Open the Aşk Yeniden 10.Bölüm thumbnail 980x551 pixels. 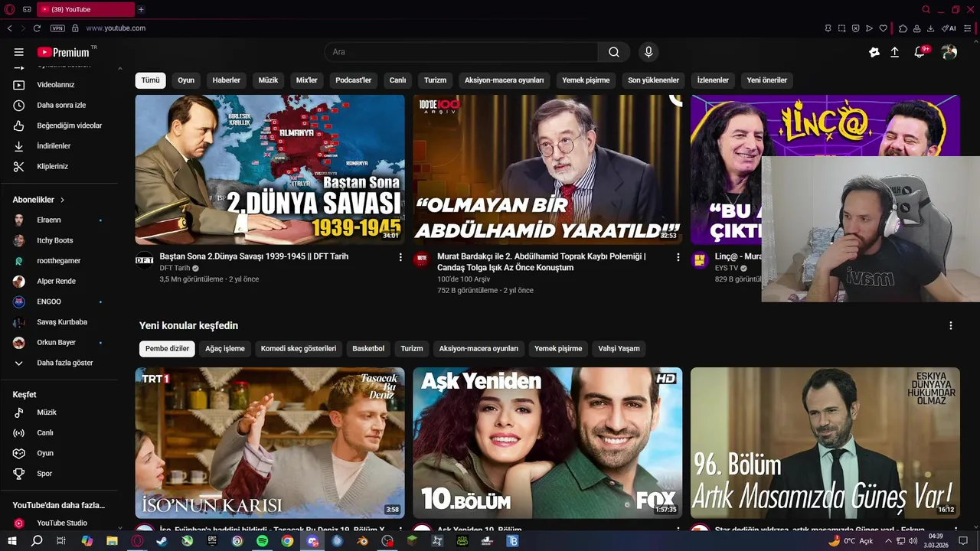(x=547, y=443)
